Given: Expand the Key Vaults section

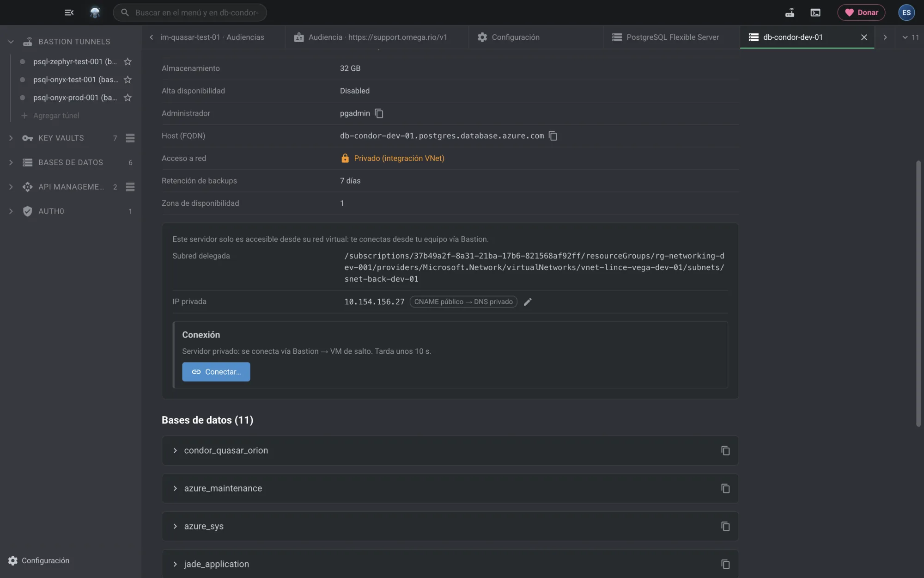Looking at the screenshot, I should pos(11,138).
